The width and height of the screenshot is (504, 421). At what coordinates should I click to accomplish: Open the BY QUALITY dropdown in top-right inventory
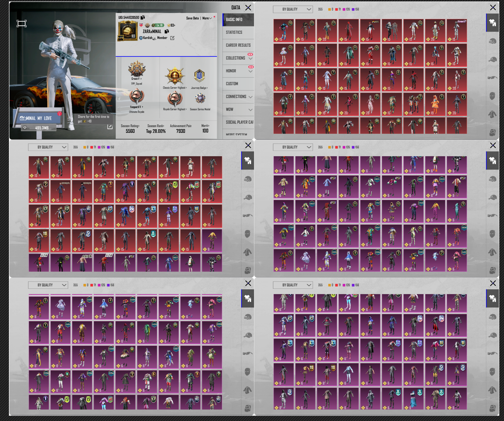(293, 9)
